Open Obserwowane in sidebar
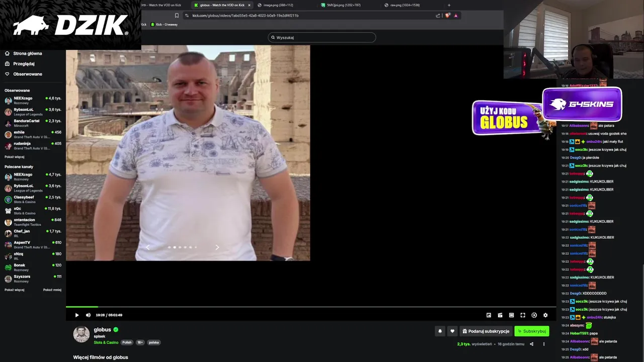 click(x=24, y=74)
